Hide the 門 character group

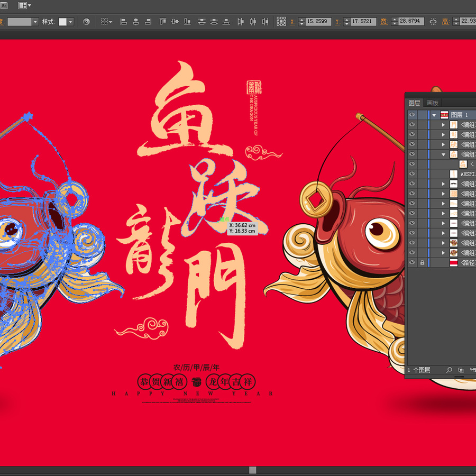412,124
